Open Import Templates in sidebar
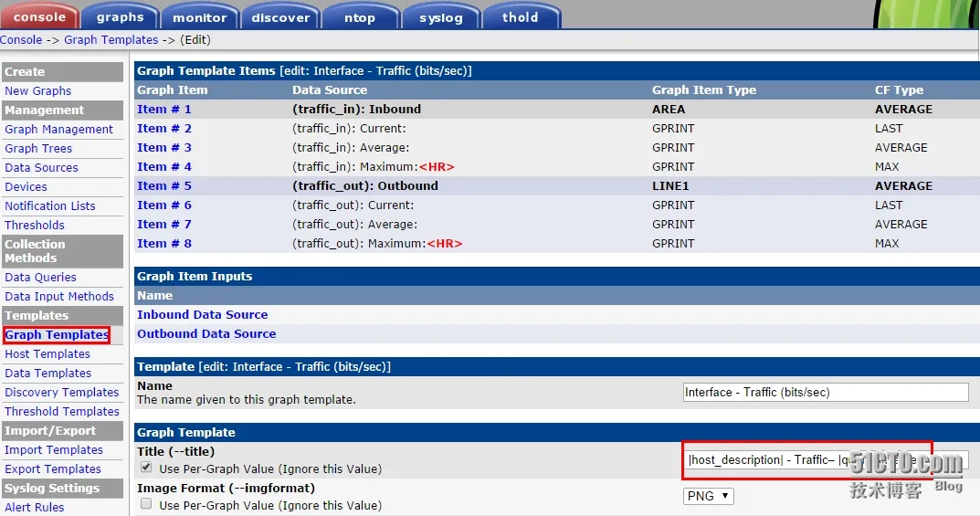 [x=54, y=449]
